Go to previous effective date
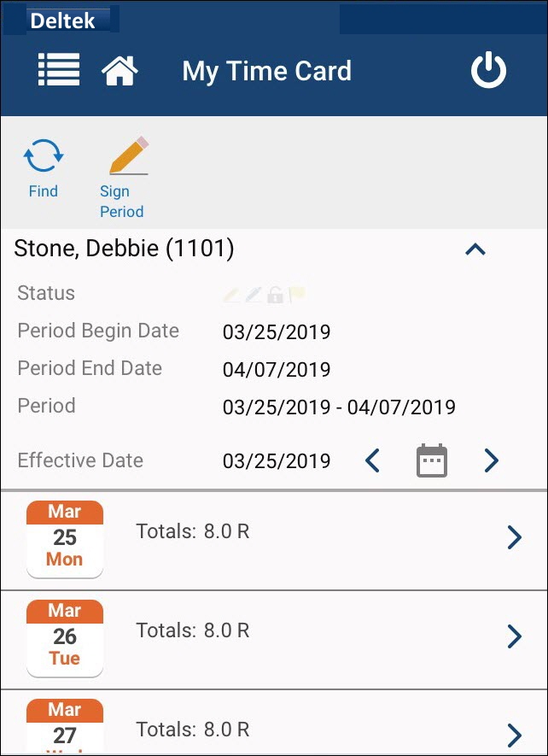This screenshot has width=548, height=756. click(x=372, y=461)
